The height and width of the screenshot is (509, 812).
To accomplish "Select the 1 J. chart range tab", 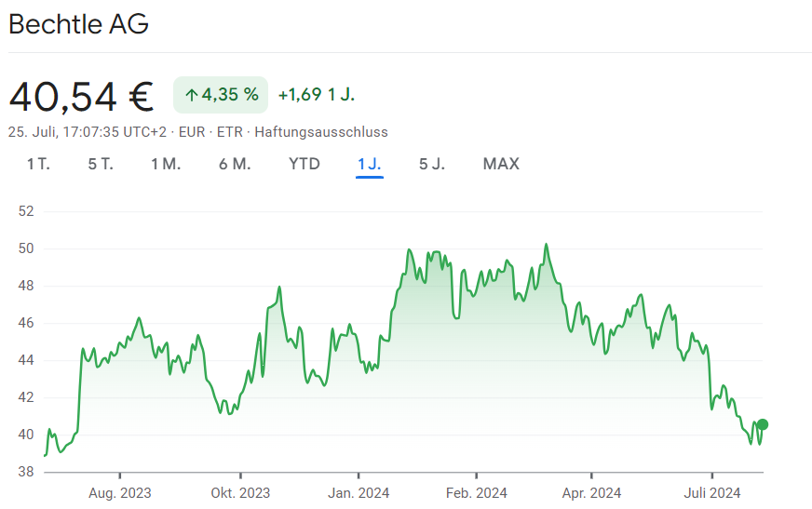I will coord(370,164).
